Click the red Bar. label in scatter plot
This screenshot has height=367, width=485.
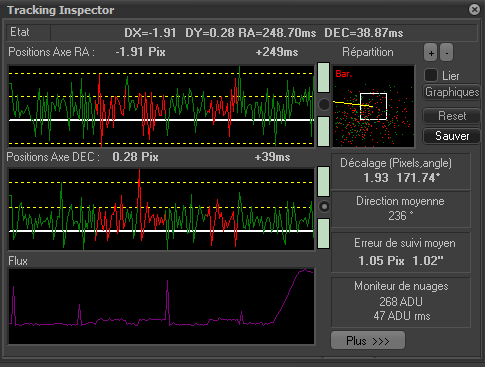(344, 74)
